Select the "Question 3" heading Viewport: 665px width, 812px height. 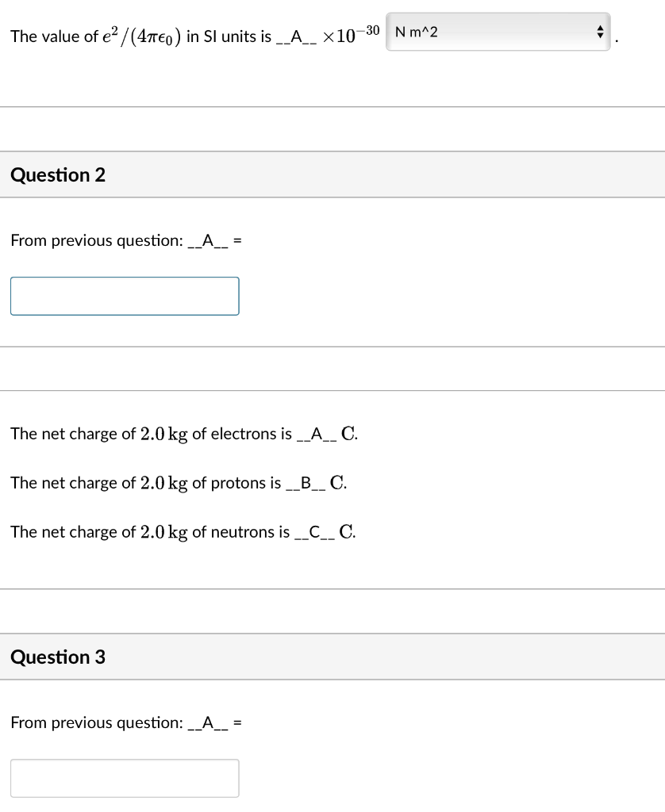tap(58, 657)
